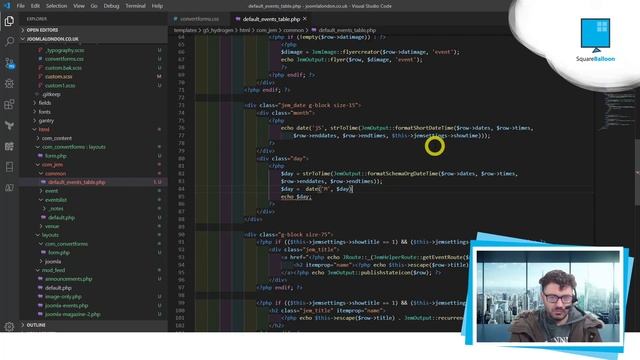
Task: Expand the OPEN EDITORS section
Action: tap(93, 30)
